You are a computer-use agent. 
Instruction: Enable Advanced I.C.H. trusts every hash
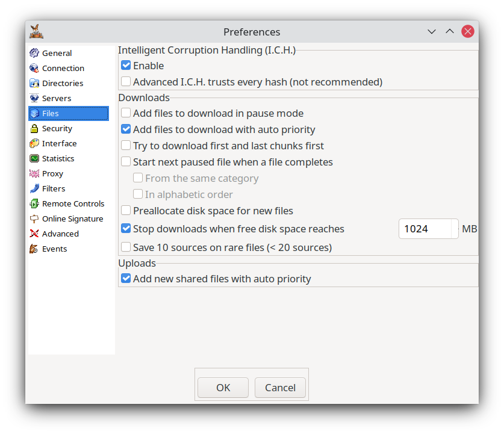(126, 82)
